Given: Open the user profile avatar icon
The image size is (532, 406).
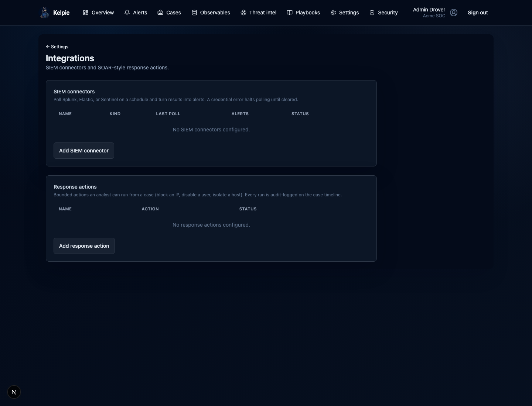Looking at the screenshot, I should pos(454,13).
